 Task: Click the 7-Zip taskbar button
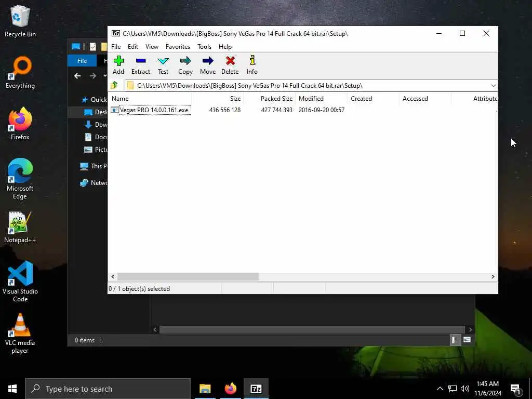256,389
